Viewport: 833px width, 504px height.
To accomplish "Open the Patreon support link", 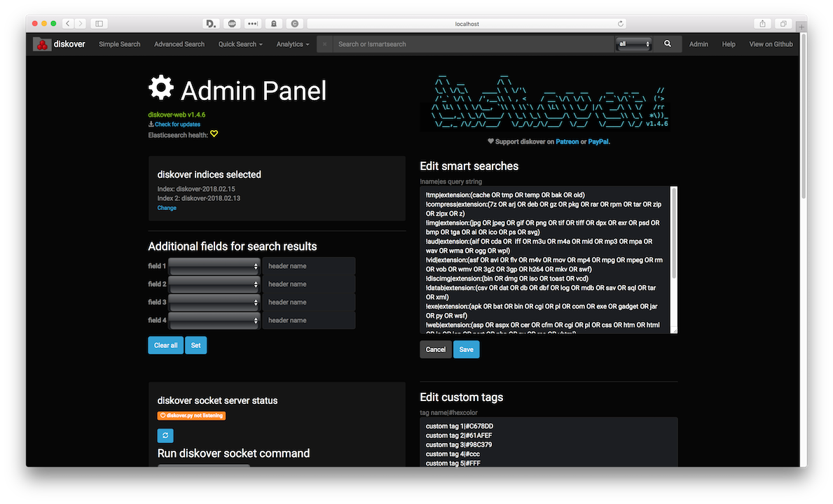I will [x=567, y=141].
